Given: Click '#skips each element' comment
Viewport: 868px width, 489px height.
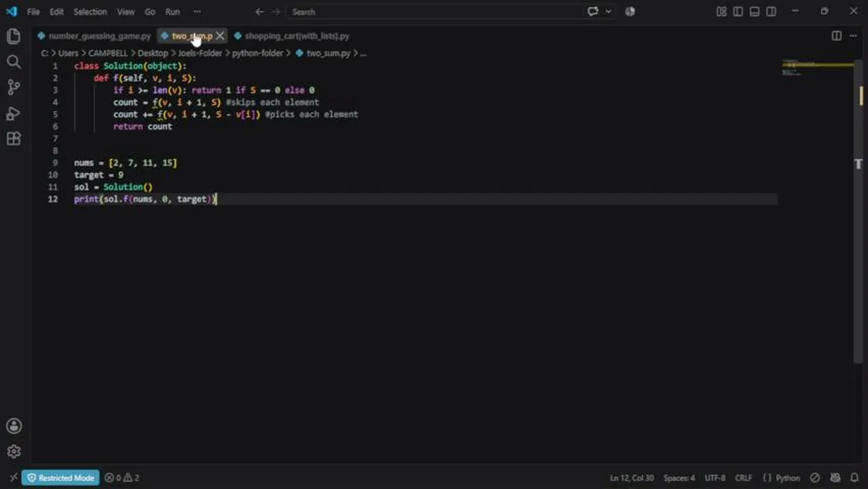Looking at the screenshot, I should click(x=272, y=103).
